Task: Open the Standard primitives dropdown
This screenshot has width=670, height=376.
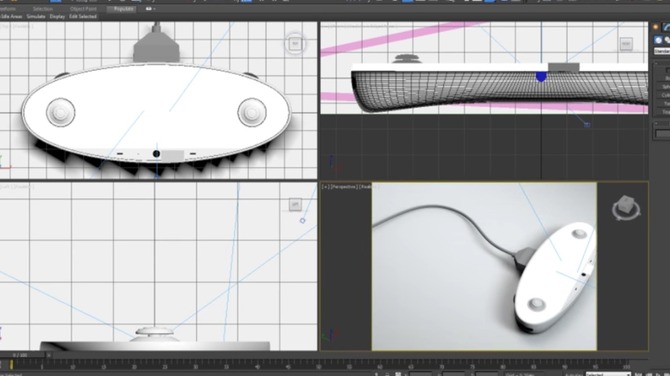Action: point(662,51)
